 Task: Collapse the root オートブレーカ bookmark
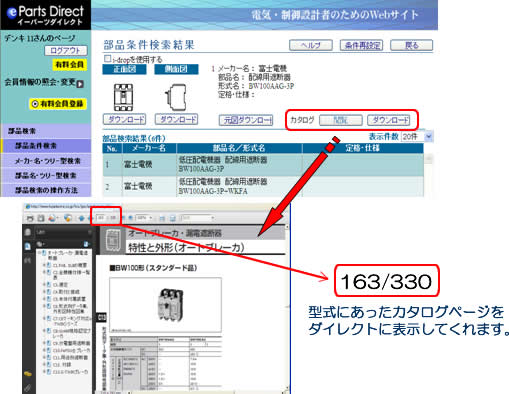tap(39, 253)
